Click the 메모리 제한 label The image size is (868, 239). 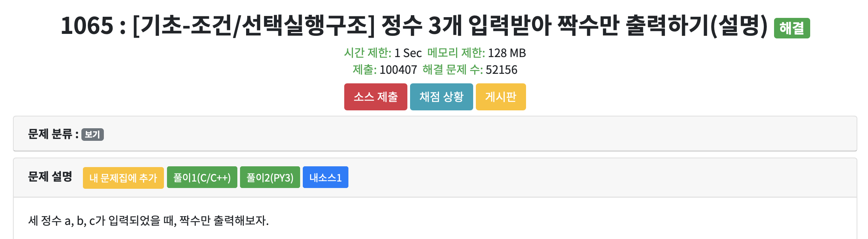[456, 53]
